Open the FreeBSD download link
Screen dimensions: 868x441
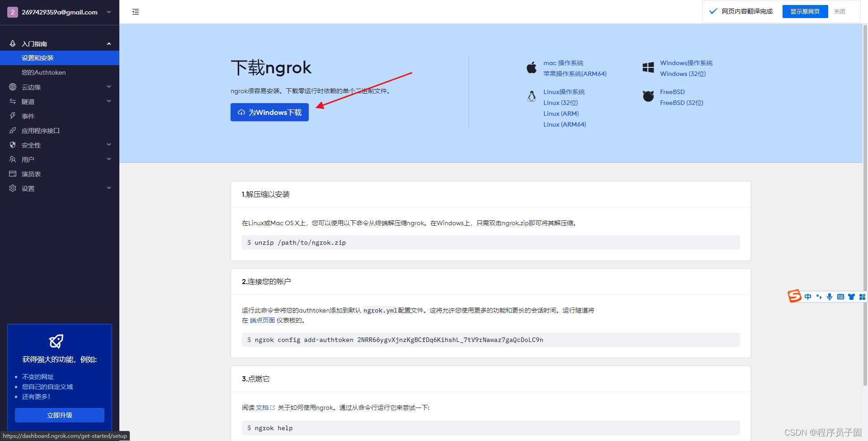(x=672, y=92)
